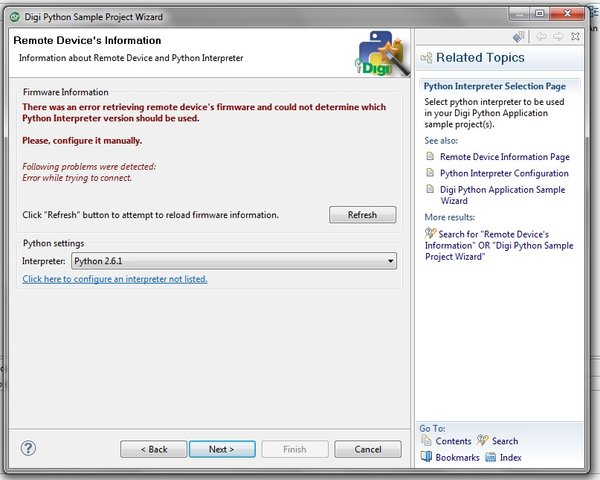
Task: Click link to configure an interpreter not listed
Action: pyautogui.click(x=115, y=279)
